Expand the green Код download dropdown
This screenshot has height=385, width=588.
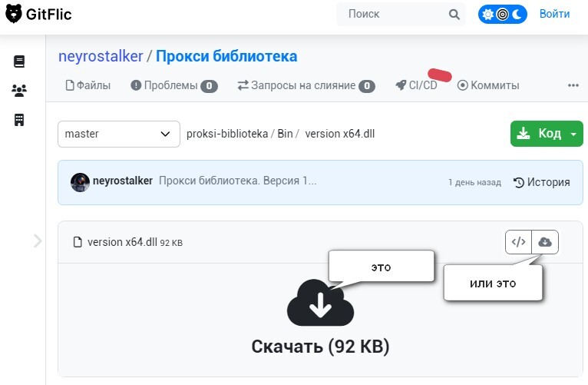[x=573, y=134]
